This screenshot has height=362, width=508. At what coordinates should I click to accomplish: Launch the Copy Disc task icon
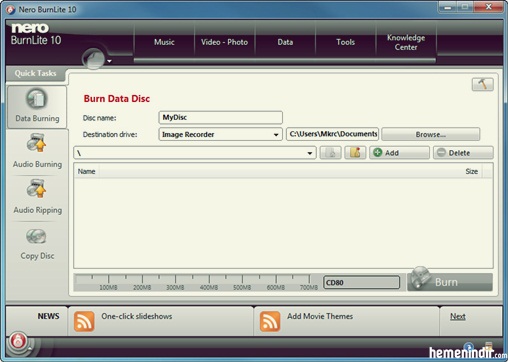coord(36,236)
